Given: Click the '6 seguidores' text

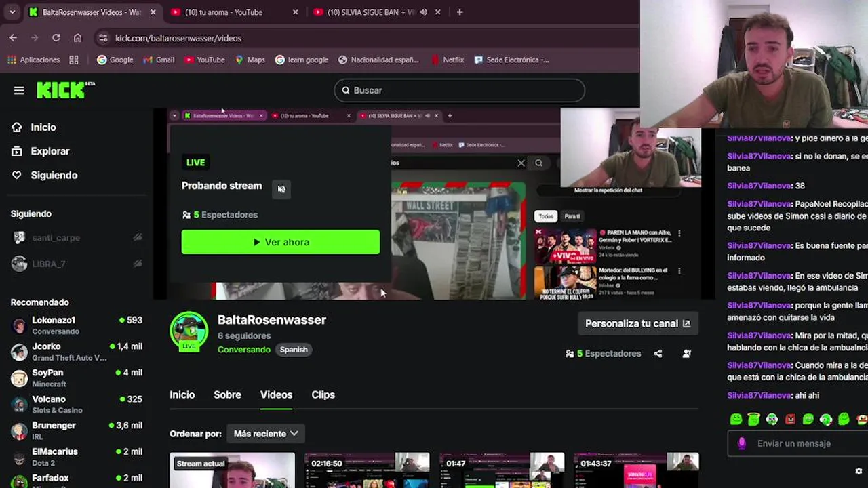Looking at the screenshot, I should [244, 335].
